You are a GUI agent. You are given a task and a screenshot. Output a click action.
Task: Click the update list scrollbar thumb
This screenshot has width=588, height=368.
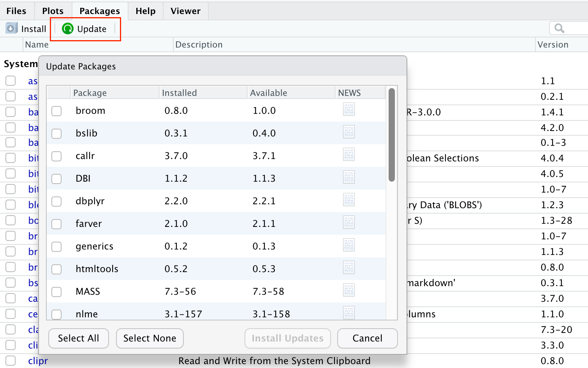tap(392, 135)
